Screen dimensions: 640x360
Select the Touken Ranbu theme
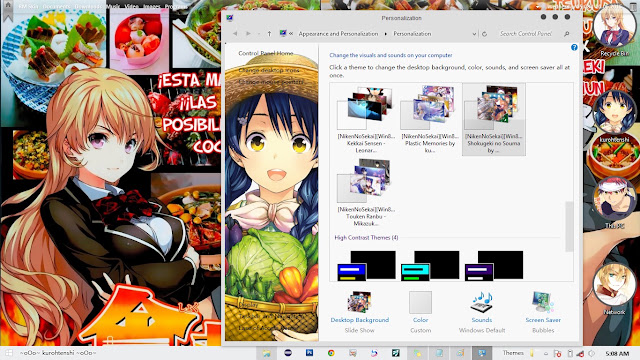click(x=366, y=193)
